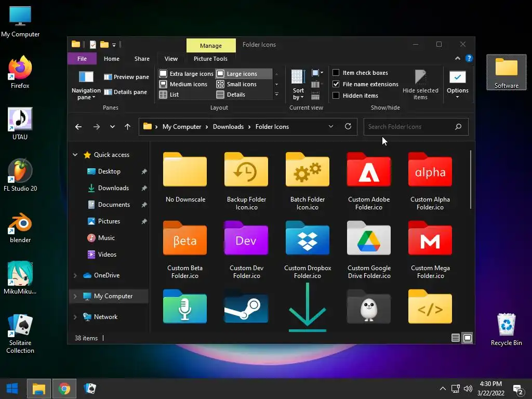
Task: Go back with the left arrow
Action: 78,127
